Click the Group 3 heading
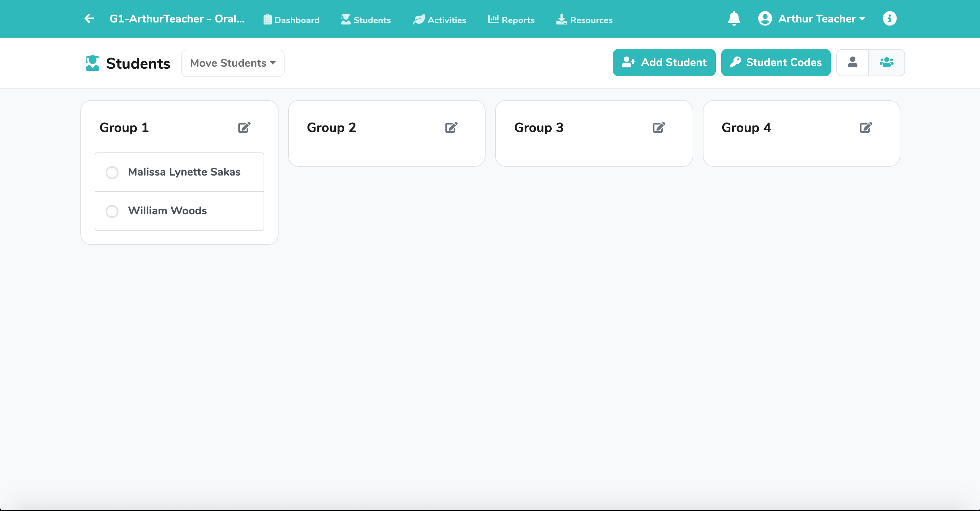 (539, 127)
